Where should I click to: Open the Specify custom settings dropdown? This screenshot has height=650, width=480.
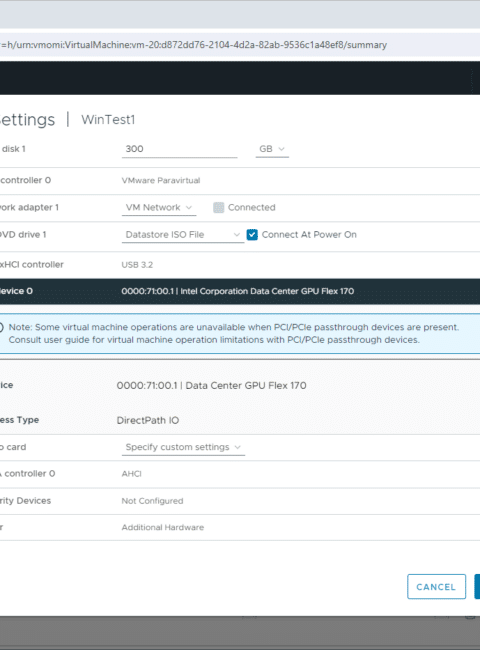tap(183, 447)
